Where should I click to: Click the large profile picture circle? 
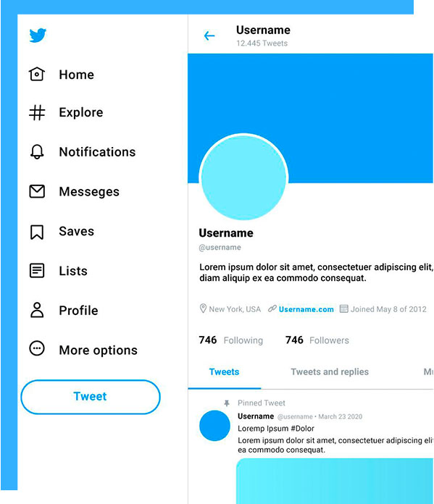coord(243,177)
